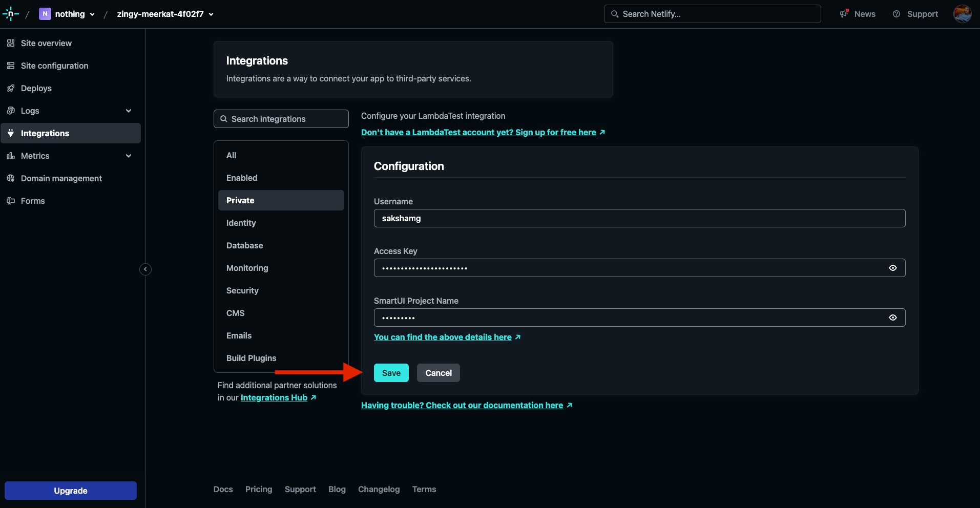This screenshot has height=508, width=980.
Task: Click the Domain management globe icon
Action: 11,178
